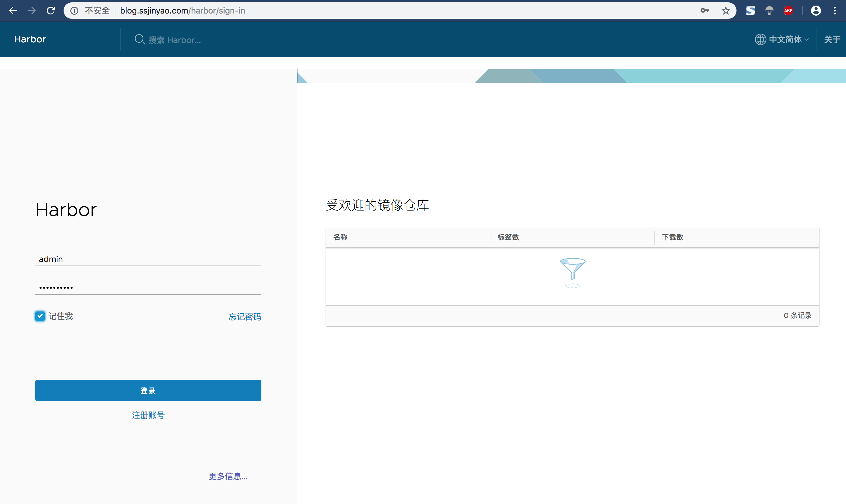Image resolution: width=846 pixels, height=504 pixels.
Task: Click the globe language icon
Action: (760, 39)
